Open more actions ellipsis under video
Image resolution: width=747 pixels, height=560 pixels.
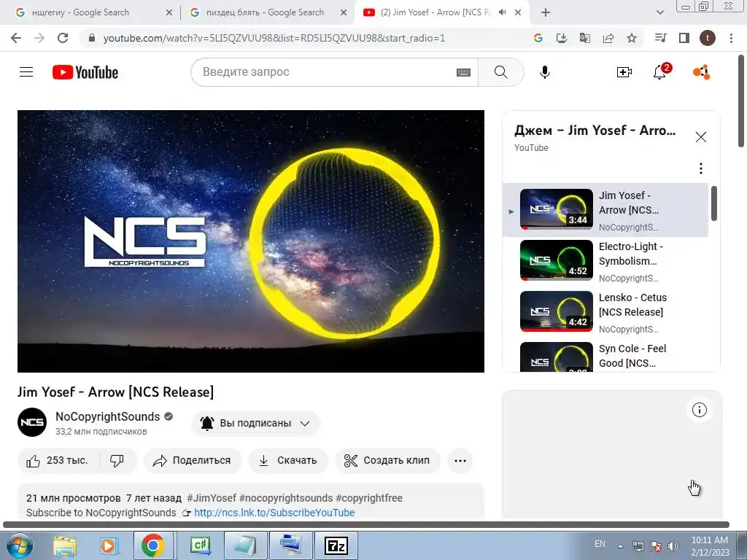tap(460, 461)
